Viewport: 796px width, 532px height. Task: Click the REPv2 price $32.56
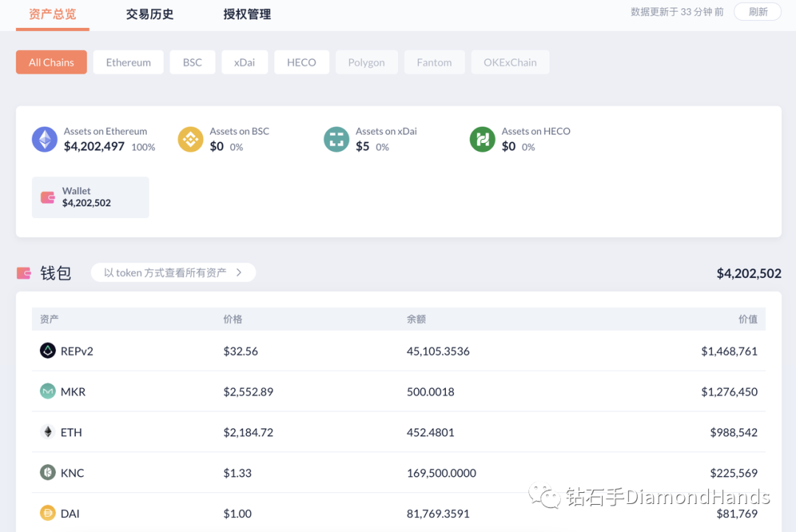pos(240,351)
